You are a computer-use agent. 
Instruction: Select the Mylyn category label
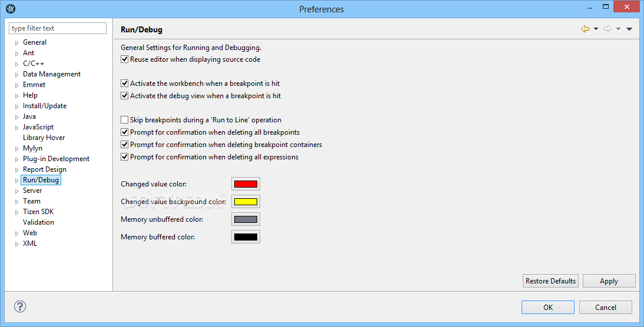(32, 148)
